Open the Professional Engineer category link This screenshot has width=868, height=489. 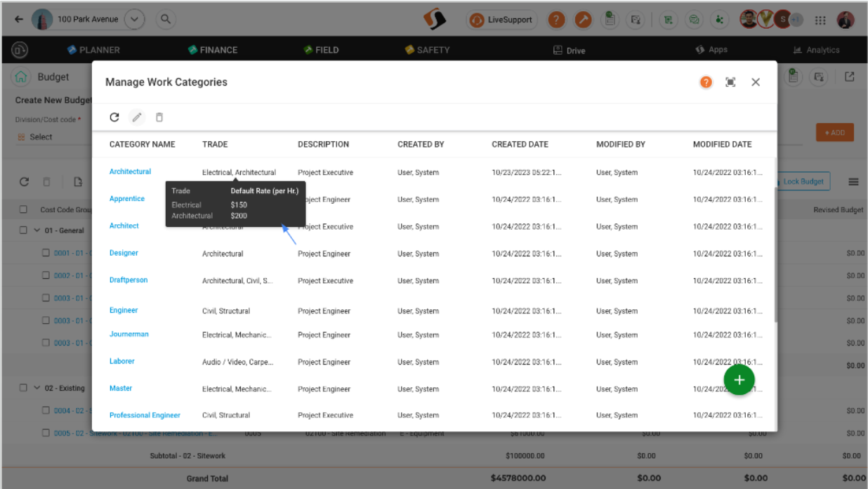point(145,415)
